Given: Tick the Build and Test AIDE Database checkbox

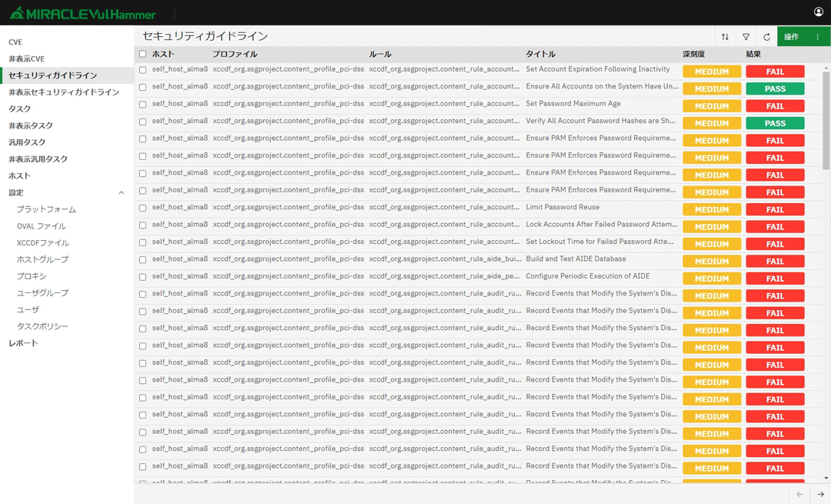Looking at the screenshot, I should 142,259.
